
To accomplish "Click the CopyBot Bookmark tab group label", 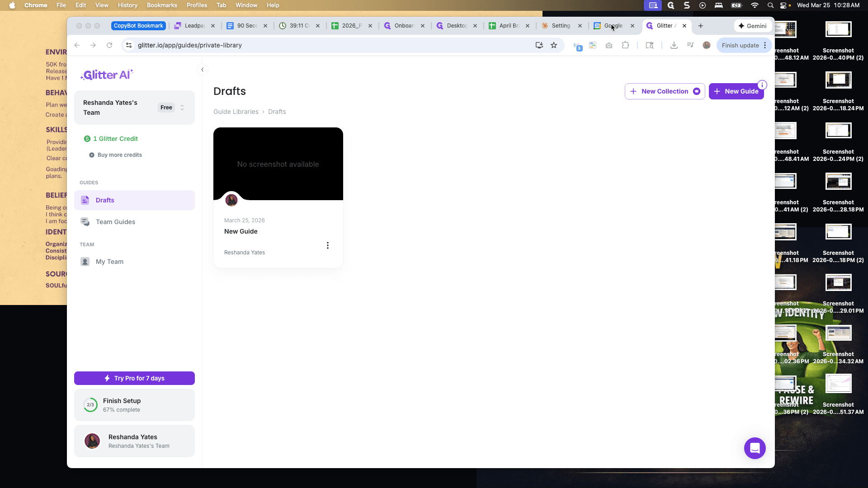I will tap(138, 26).
